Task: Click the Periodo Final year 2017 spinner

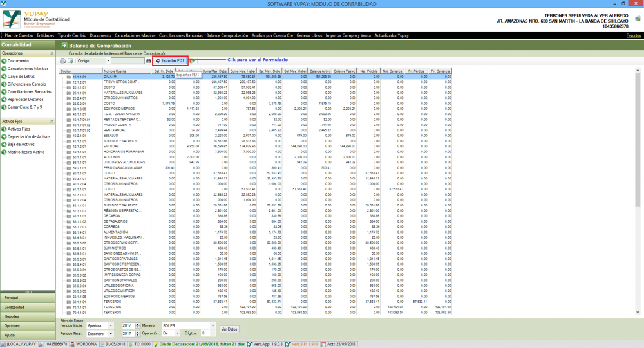Action: 138,334
